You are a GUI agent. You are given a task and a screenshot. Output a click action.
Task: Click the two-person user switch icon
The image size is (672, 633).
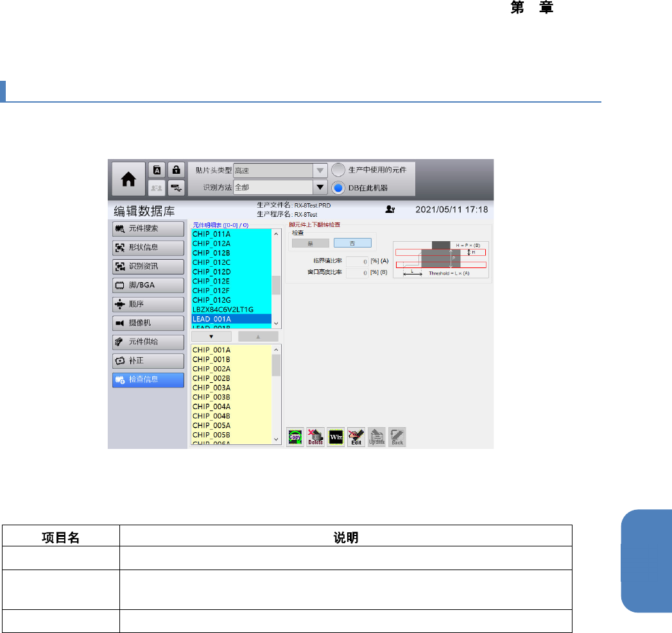(x=157, y=187)
